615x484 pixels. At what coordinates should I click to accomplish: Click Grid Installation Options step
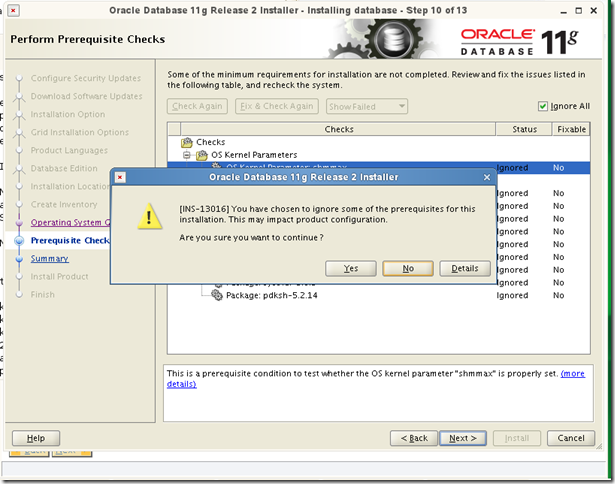click(x=80, y=132)
